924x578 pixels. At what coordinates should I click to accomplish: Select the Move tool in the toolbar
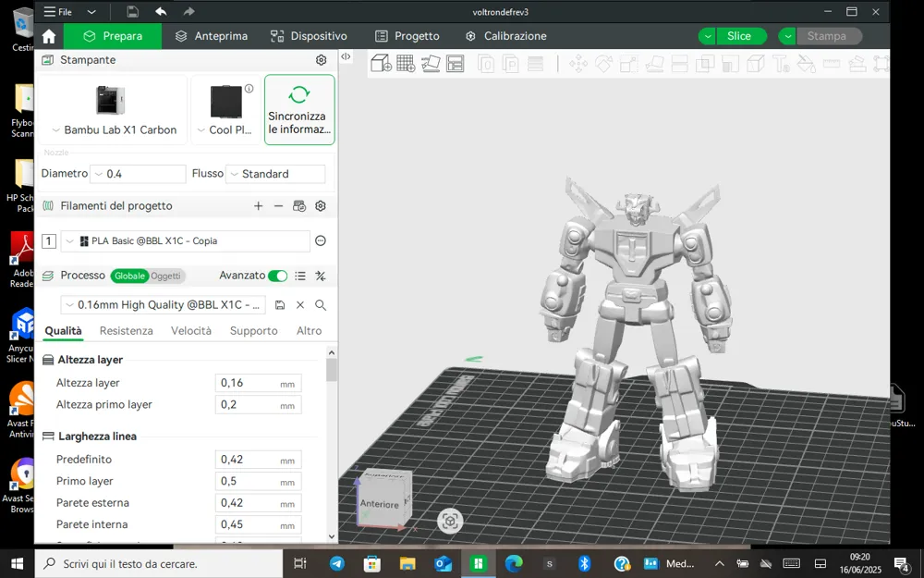pyautogui.click(x=578, y=63)
